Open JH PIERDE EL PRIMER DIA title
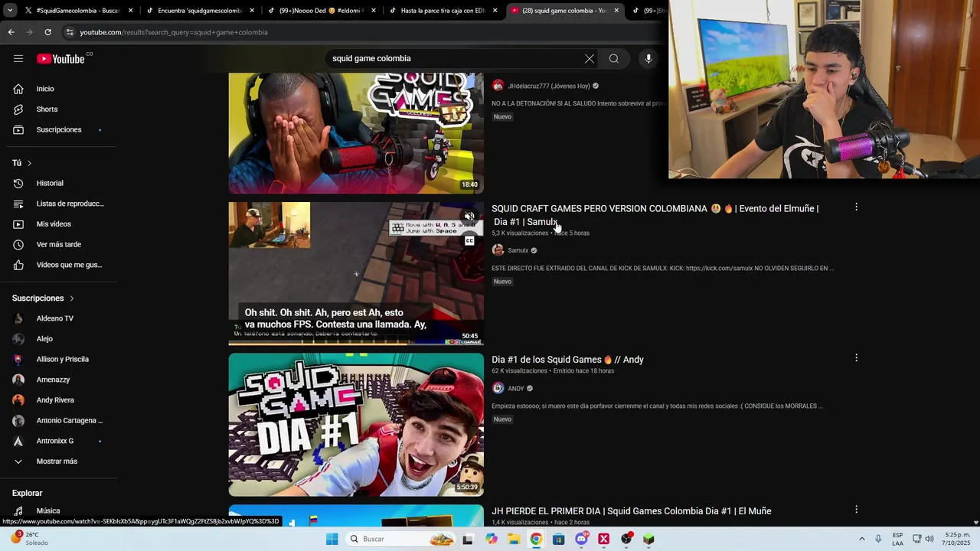 click(631, 511)
